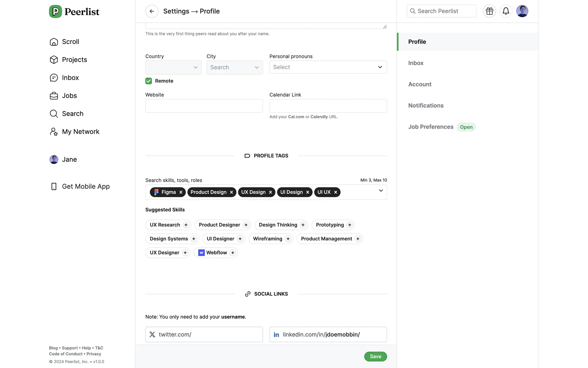Click the Website input field
Image resolution: width=588 pixels, height=368 pixels.
click(204, 106)
